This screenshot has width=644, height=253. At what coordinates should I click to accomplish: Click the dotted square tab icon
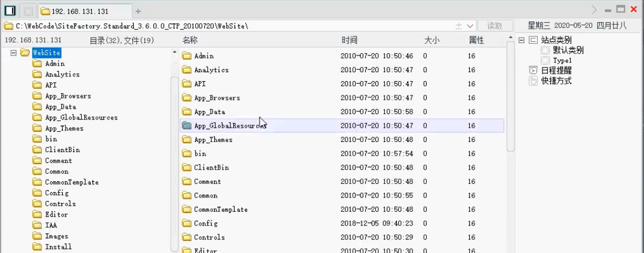click(28, 11)
